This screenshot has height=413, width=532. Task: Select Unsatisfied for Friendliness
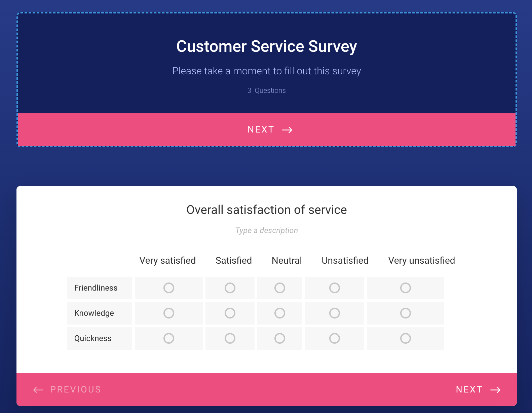coord(335,288)
